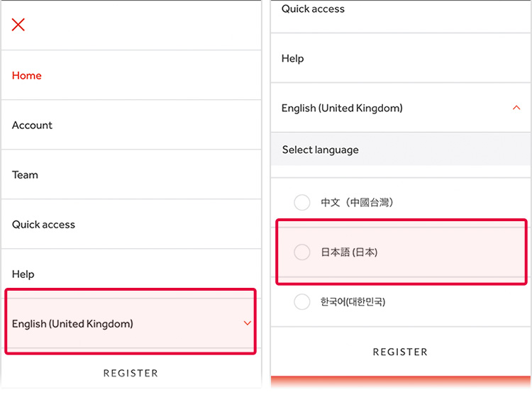The image size is (532, 397).
Task: Choose the 한국어(대한민국) language label
Action: (353, 301)
